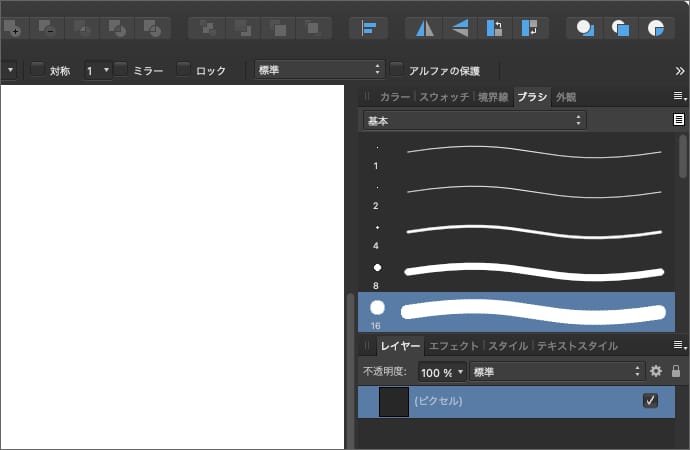Click the first blue shape-overlap toolbar icon
This screenshot has height=450, width=690.
coord(585,27)
